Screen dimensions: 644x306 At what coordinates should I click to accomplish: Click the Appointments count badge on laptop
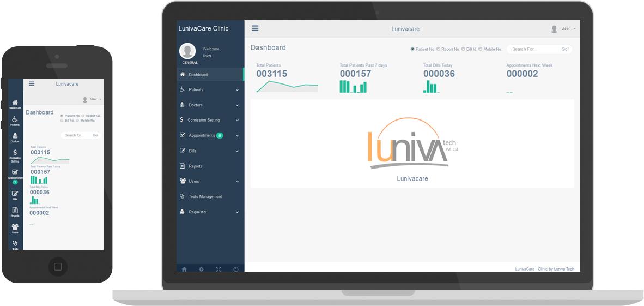coord(220,135)
